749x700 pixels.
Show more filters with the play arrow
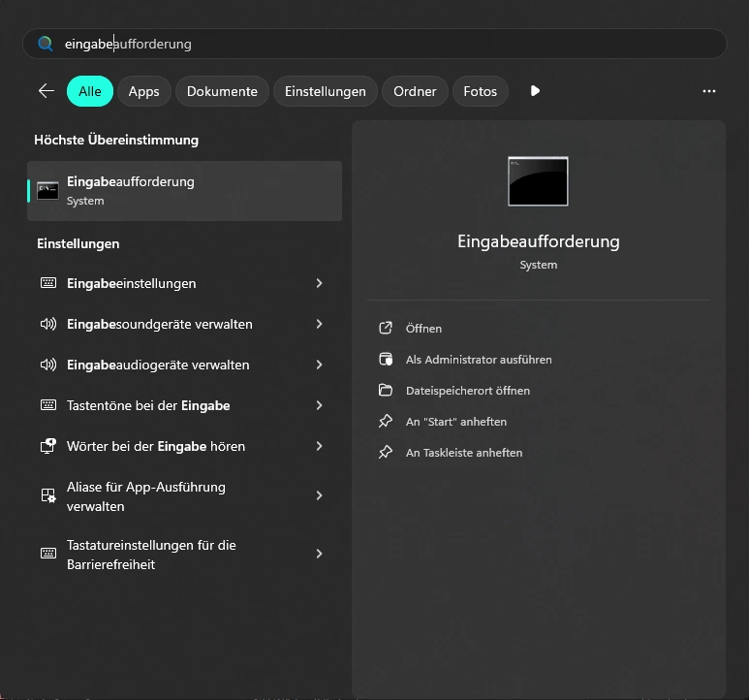click(535, 91)
